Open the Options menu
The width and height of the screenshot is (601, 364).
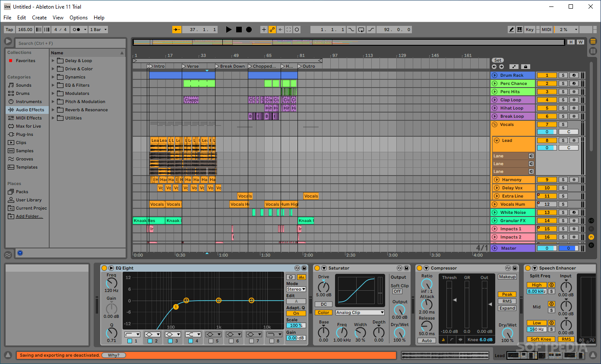(x=78, y=18)
